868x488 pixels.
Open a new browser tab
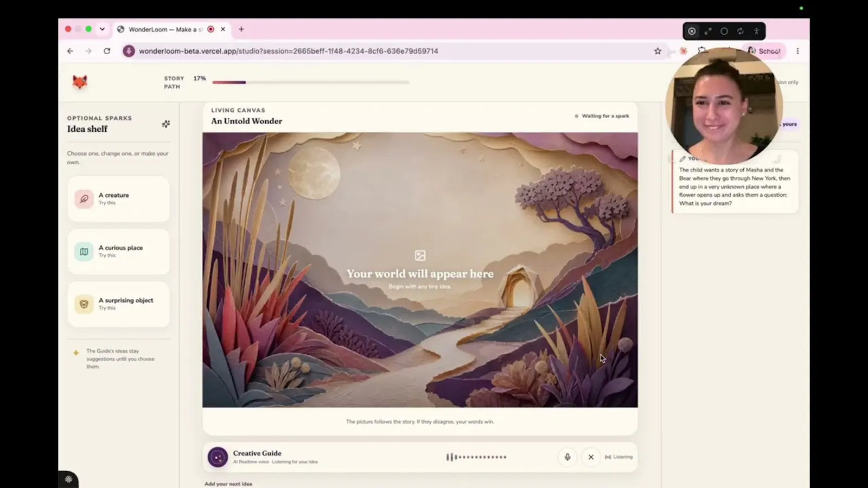(x=241, y=29)
